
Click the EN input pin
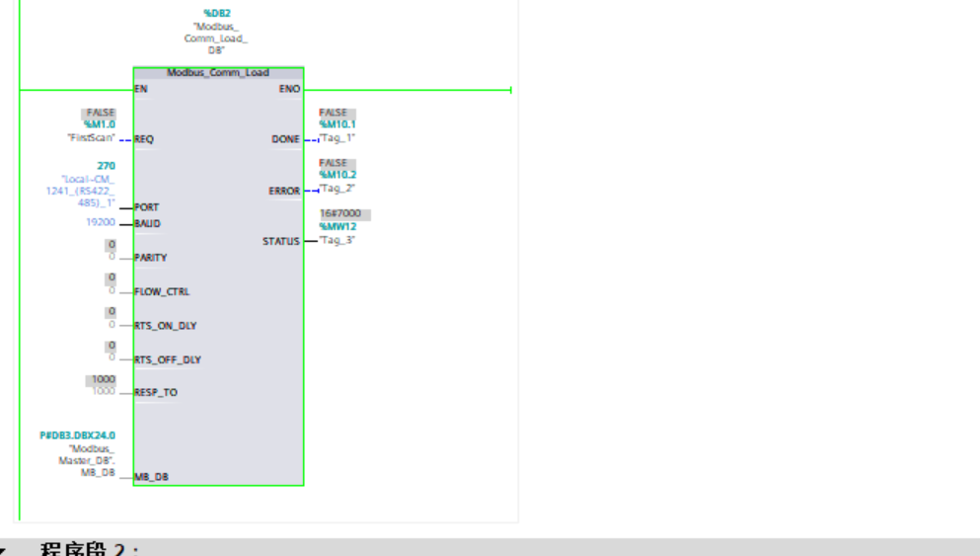tap(140, 89)
